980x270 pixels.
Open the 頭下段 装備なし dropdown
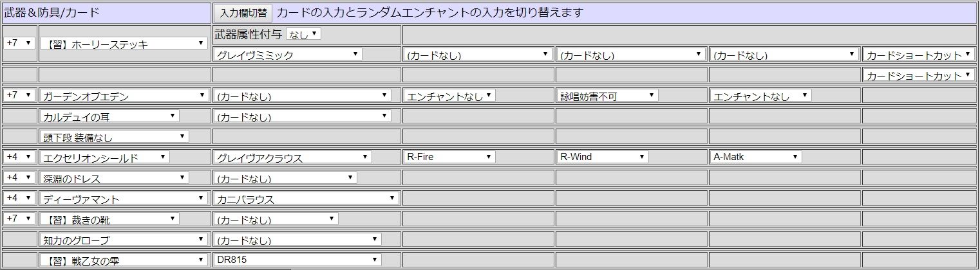[115, 136]
